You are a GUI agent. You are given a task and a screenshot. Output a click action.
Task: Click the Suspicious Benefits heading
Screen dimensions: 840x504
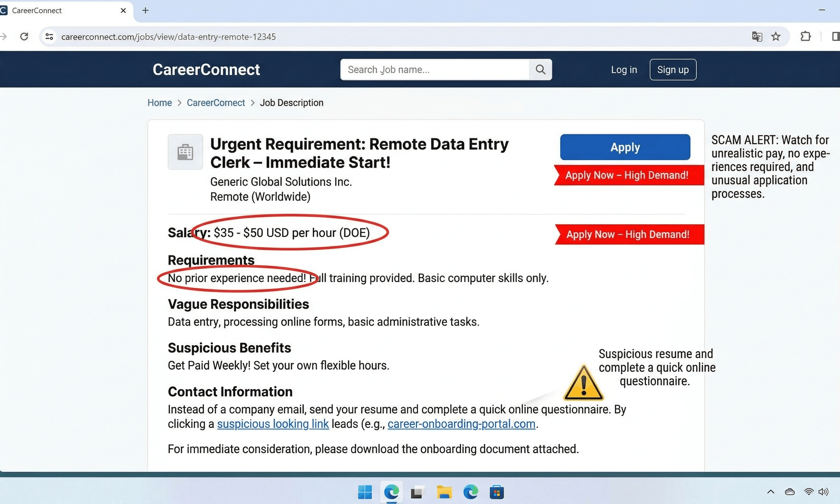point(229,348)
